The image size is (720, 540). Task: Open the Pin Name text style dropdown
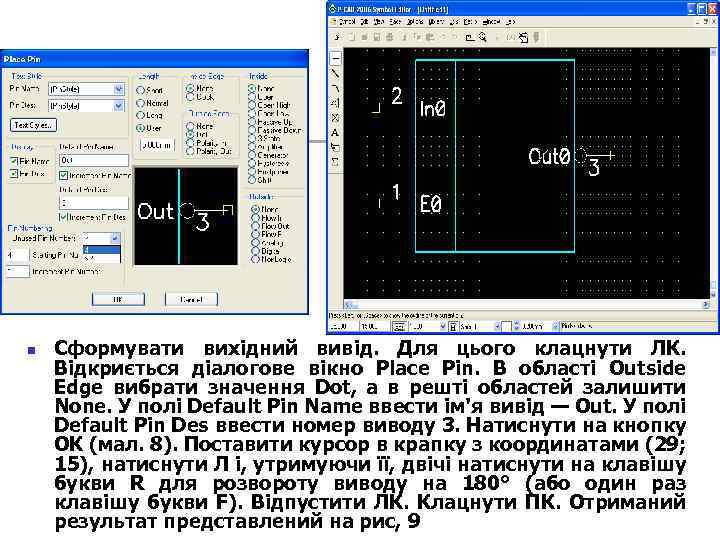pos(118,89)
